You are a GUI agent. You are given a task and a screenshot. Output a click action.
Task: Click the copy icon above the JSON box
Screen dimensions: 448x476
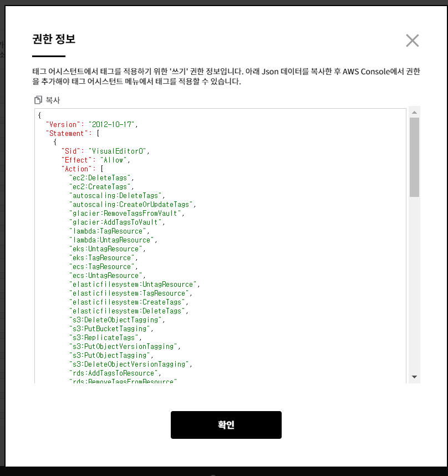tap(38, 100)
